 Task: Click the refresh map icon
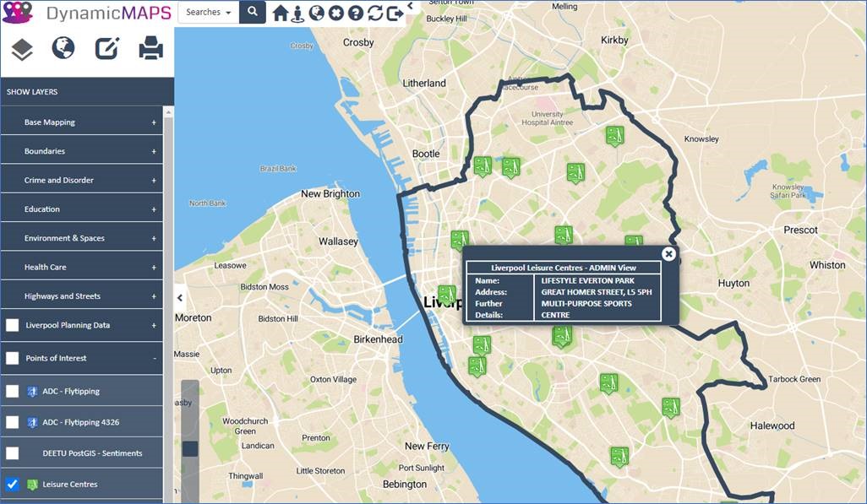(375, 13)
